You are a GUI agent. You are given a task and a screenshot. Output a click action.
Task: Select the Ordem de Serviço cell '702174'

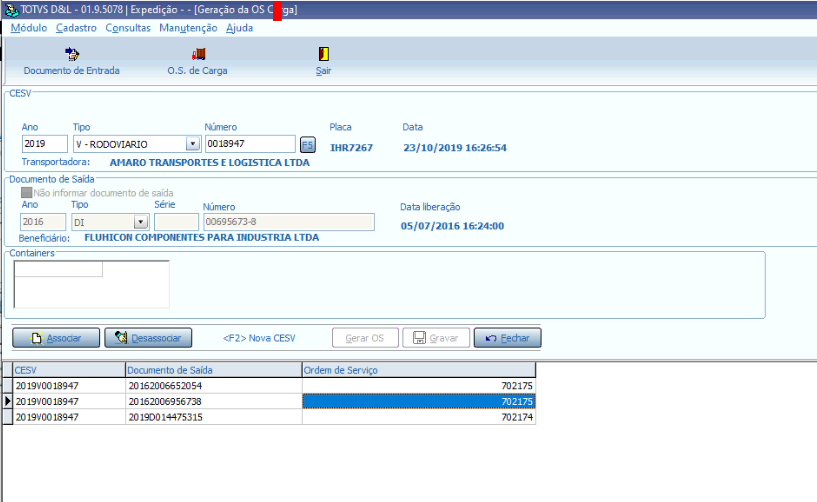coord(419,417)
